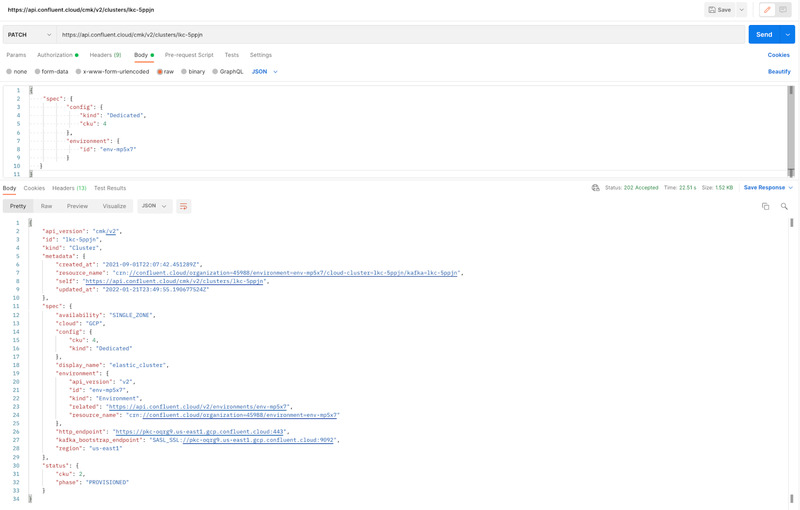Expand the Send button dropdown arrow

coord(788,35)
